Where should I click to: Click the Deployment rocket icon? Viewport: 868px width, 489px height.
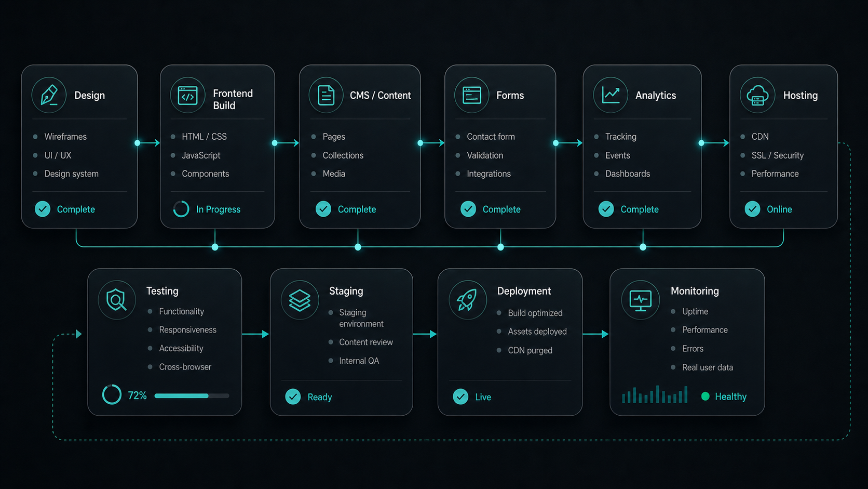(467, 300)
